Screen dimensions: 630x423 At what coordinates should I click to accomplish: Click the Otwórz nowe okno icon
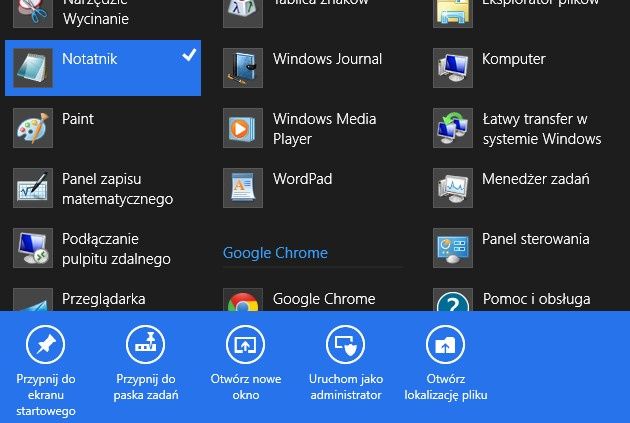click(x=245, y=345)
